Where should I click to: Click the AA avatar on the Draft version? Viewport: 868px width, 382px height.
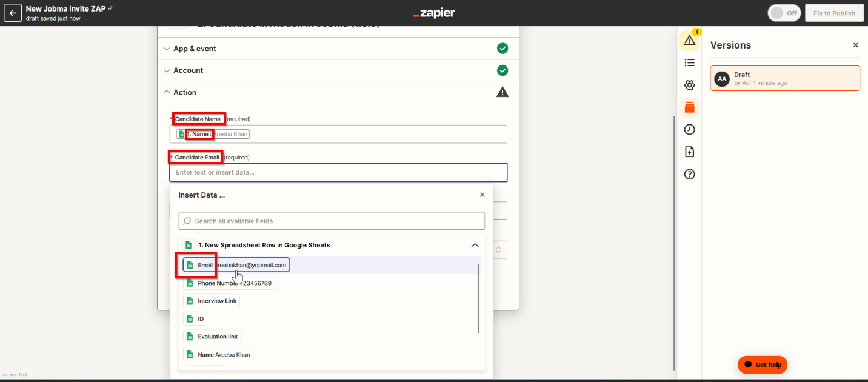click(722, 79)
